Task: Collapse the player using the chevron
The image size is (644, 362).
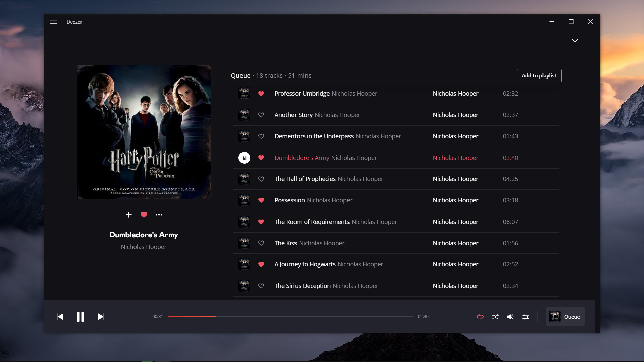Action: (575, 40)
